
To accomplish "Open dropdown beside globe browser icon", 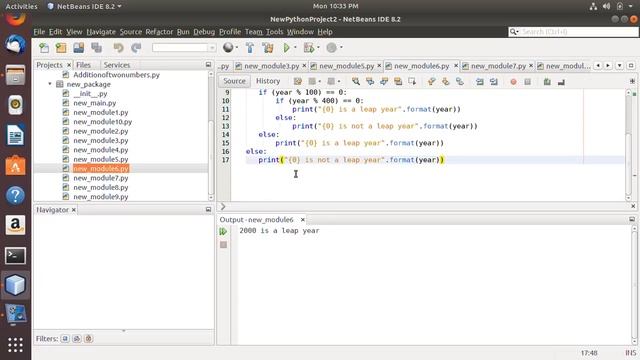I will click(237, 47).
